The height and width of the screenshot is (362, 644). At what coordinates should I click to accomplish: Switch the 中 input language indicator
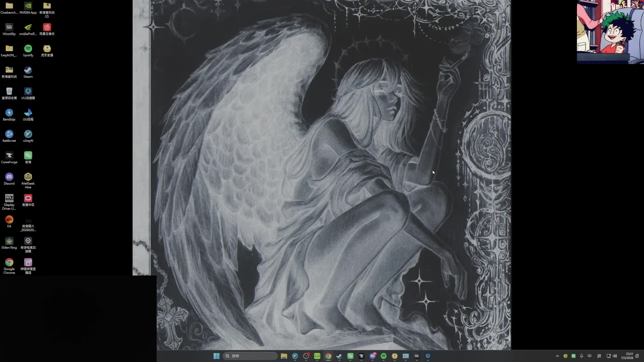point(590,356)
